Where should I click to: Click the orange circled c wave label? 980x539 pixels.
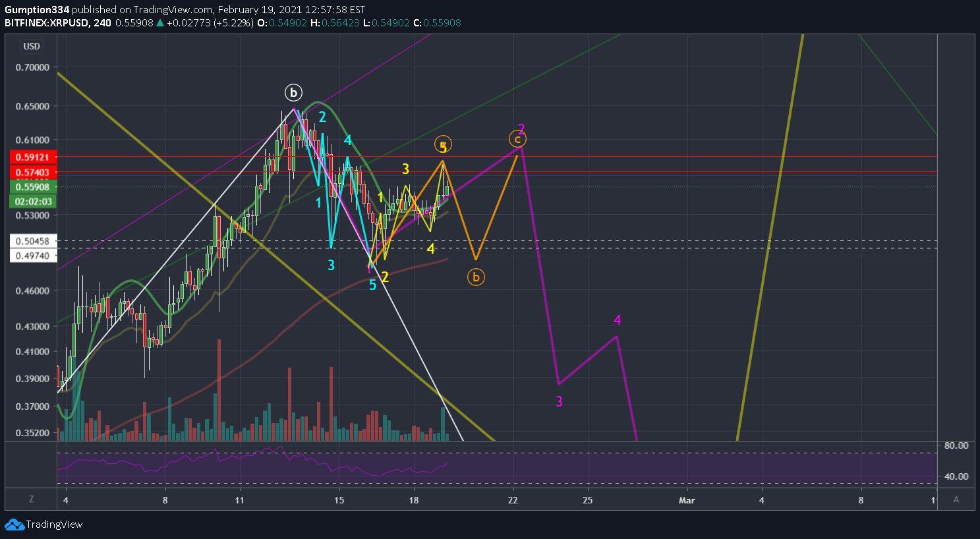pyautogui.click(x=518, y=139)
